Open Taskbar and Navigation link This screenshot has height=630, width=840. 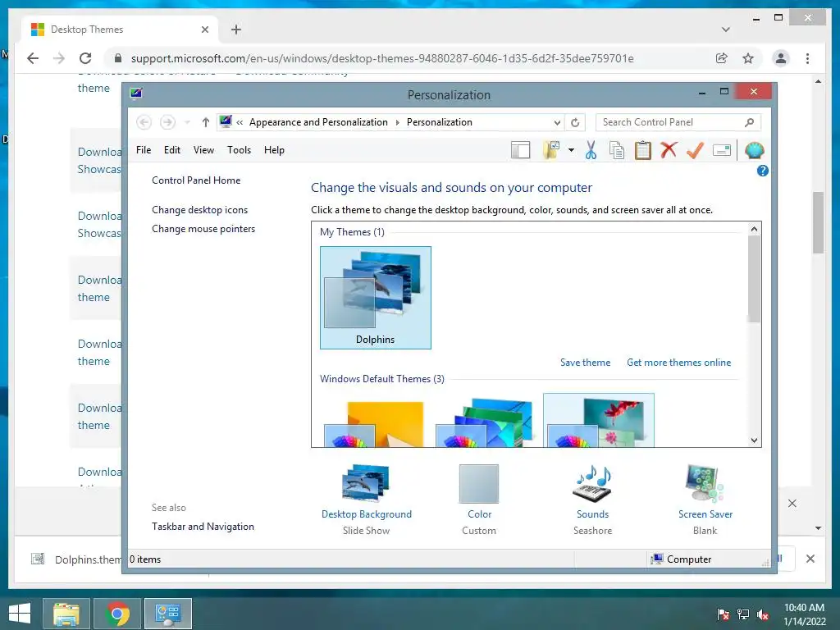click(x=203, y=527)
